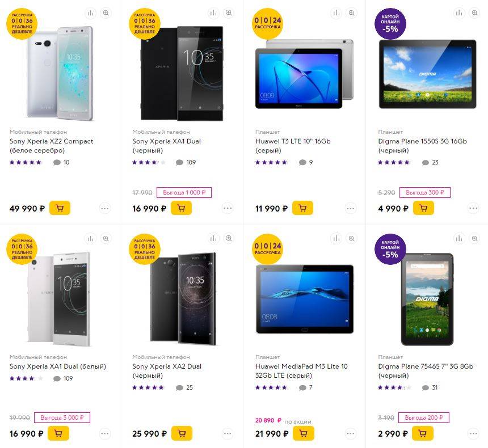Screen dimensions: 488x448
Task: Zoom quick view for Huawei T3 LTE
Action: (x=351, y=13)
